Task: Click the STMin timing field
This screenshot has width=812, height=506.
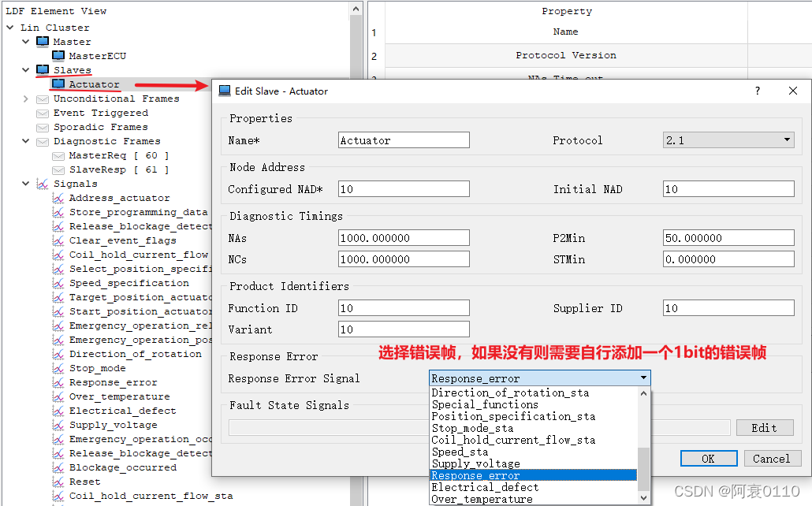Action: [728, 259]
